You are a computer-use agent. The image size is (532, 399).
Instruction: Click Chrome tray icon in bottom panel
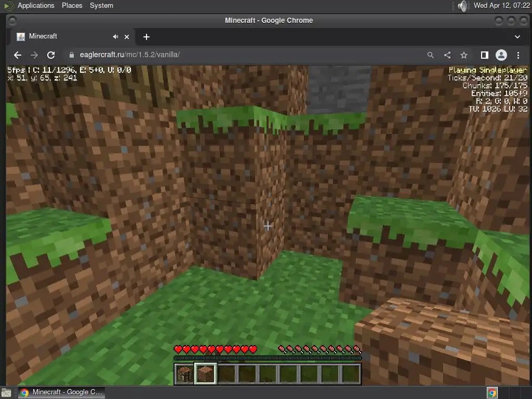point(492,393)
